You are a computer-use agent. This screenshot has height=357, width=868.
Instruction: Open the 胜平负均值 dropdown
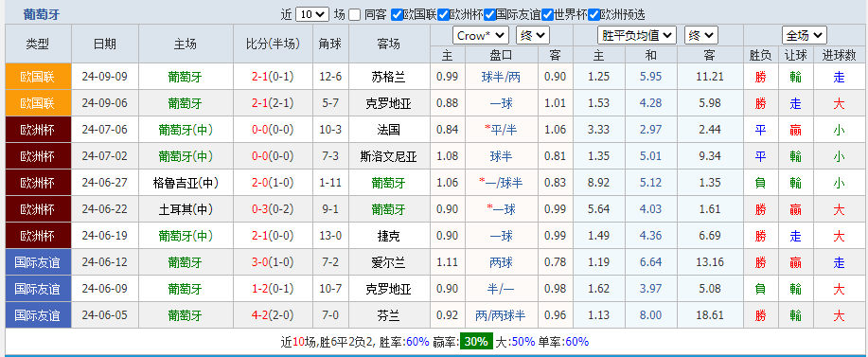click(x=637, y=36)
